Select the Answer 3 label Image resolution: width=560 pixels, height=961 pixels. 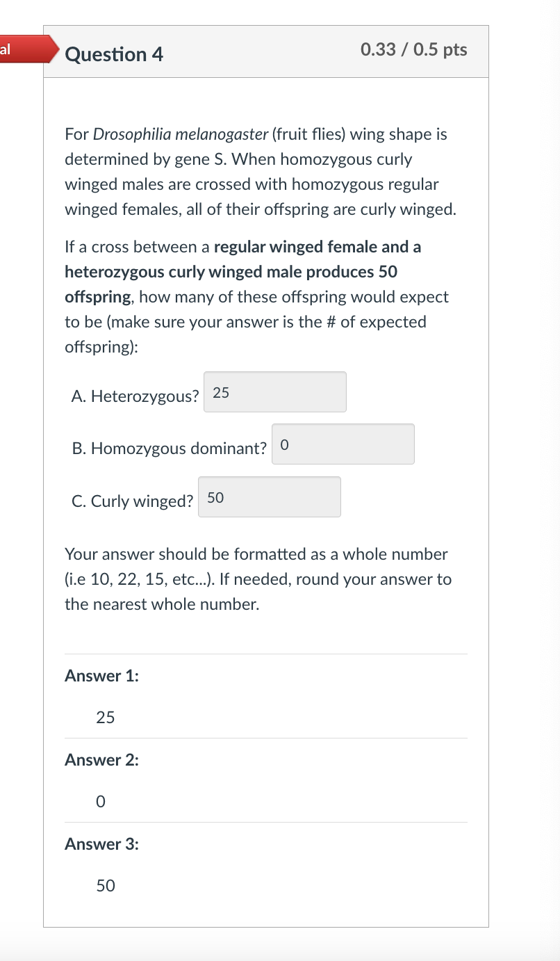coord(101,843)
